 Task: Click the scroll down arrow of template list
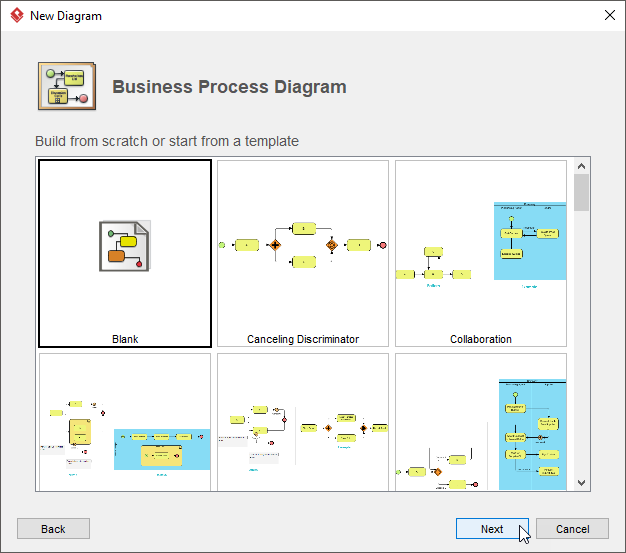click(581, 483)
